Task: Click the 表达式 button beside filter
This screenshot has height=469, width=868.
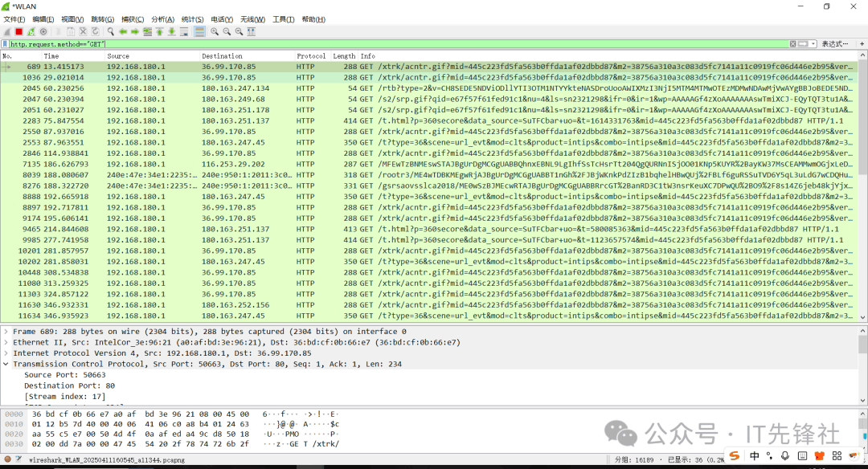Action: (x=836, y=43)
